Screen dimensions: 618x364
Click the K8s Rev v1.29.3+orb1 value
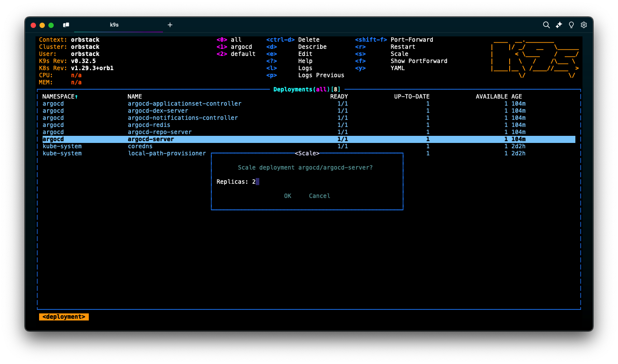click(x=92, y=68)
